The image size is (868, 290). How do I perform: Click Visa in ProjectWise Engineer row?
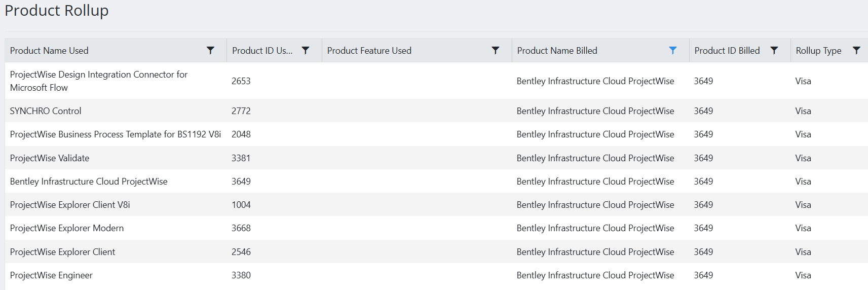pos(803,275)
